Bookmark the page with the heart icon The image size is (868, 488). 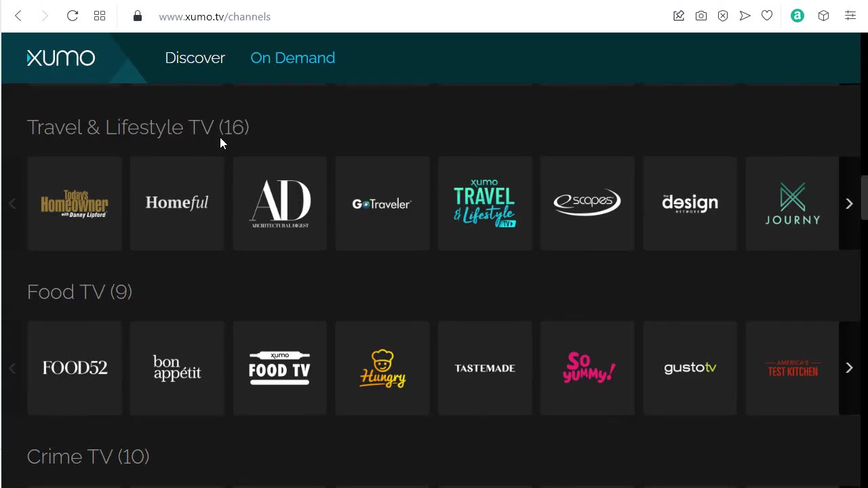(767, 16)
